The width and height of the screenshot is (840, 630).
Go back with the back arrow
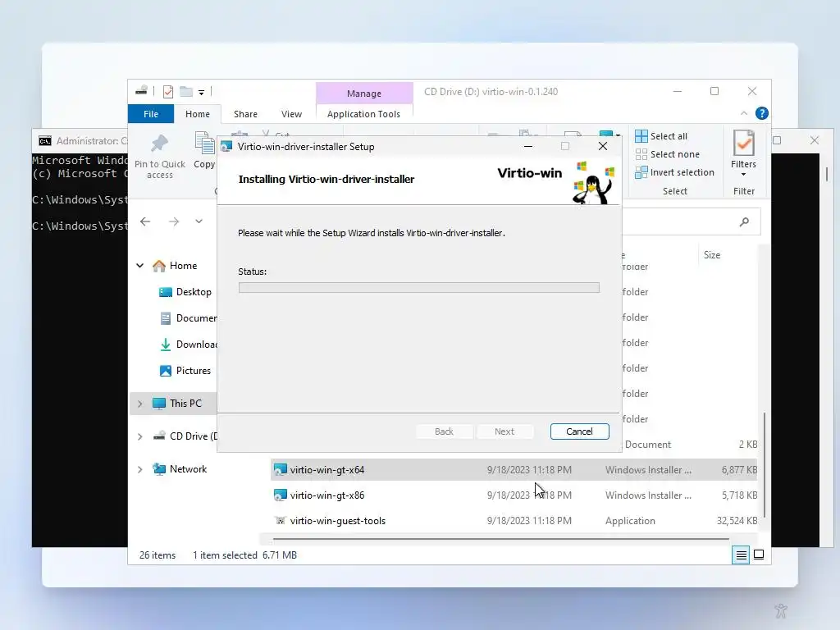(145, 221)
